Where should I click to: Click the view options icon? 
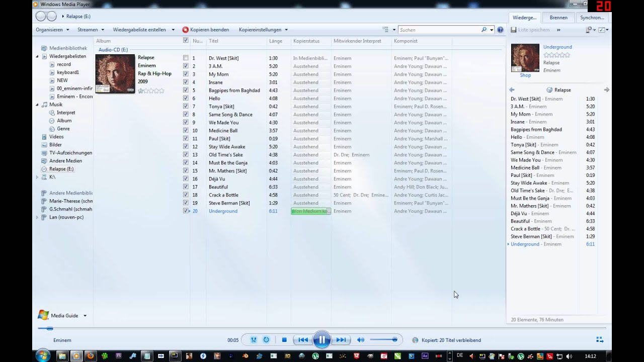click(385, 30)
